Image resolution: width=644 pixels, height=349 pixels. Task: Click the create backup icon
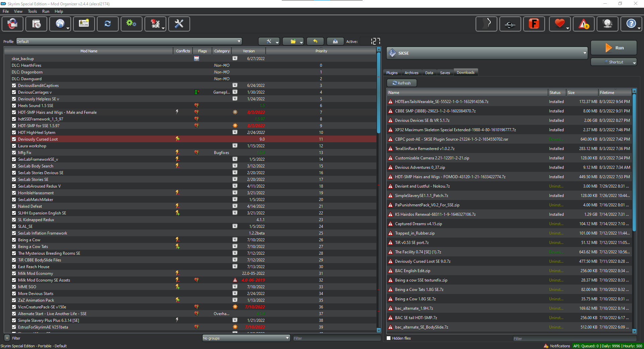click(335, 41)
